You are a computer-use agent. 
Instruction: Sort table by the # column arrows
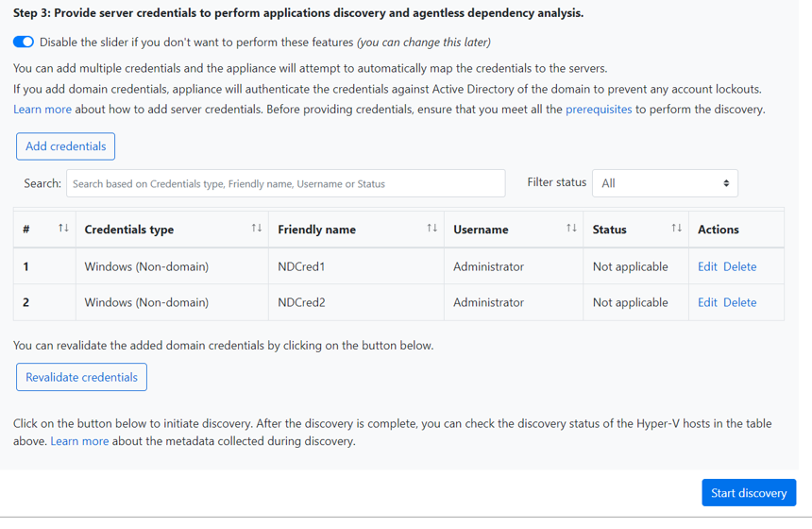pos(63,229)
